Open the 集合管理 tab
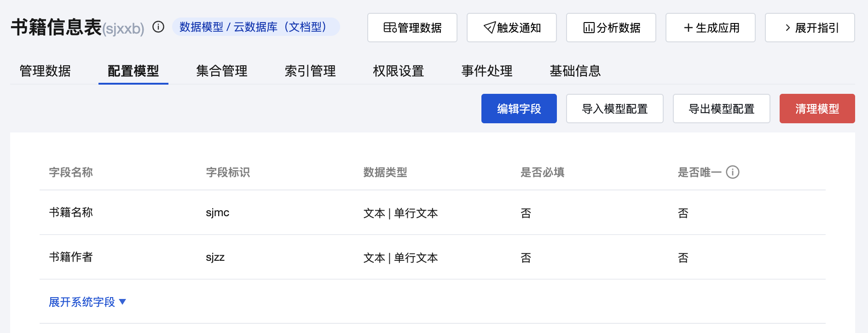Viewport: 868px width, 333px height. [221, 71]
